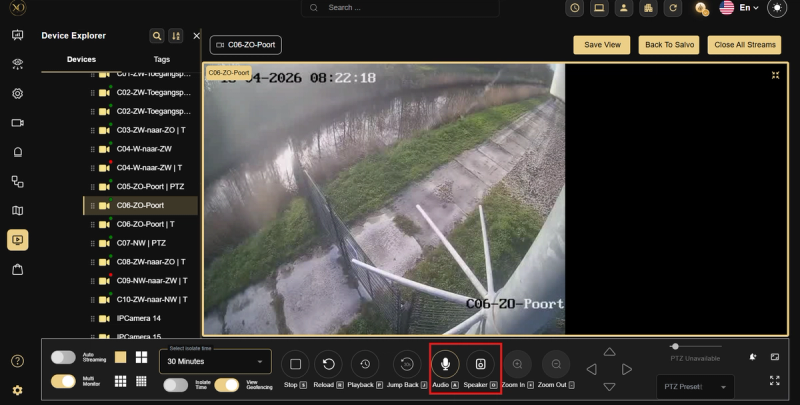Select the 4x4 grid layout
The image size is (800, 405).
(x=141, y=381)
